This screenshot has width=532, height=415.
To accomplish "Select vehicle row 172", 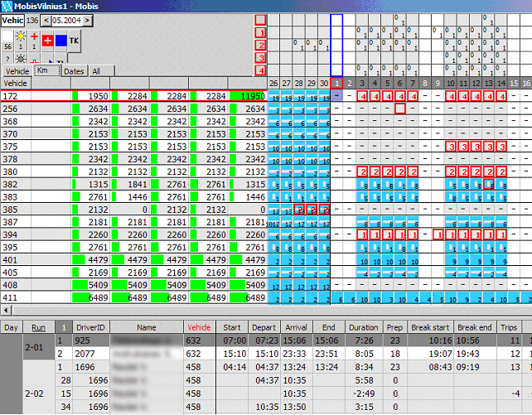I will pos(133,96).
